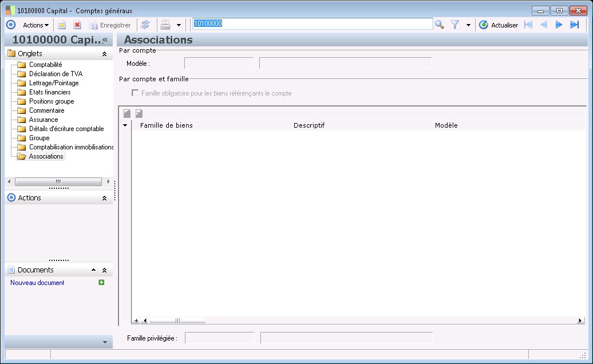Click the Documents section up arrow
This screenshot has width=593, height=364.
[93, 270]
